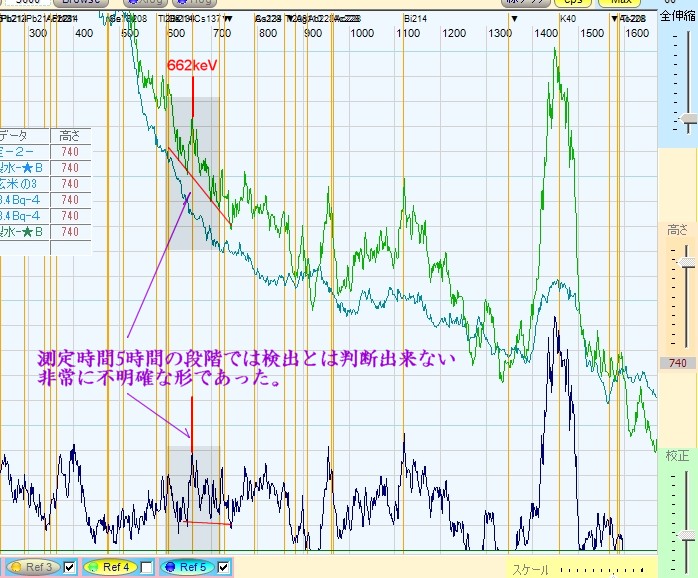The image size is (698, 578).
Task: Click the empty last row of data table
Action: pyautogui.click(x=45, y=248)
